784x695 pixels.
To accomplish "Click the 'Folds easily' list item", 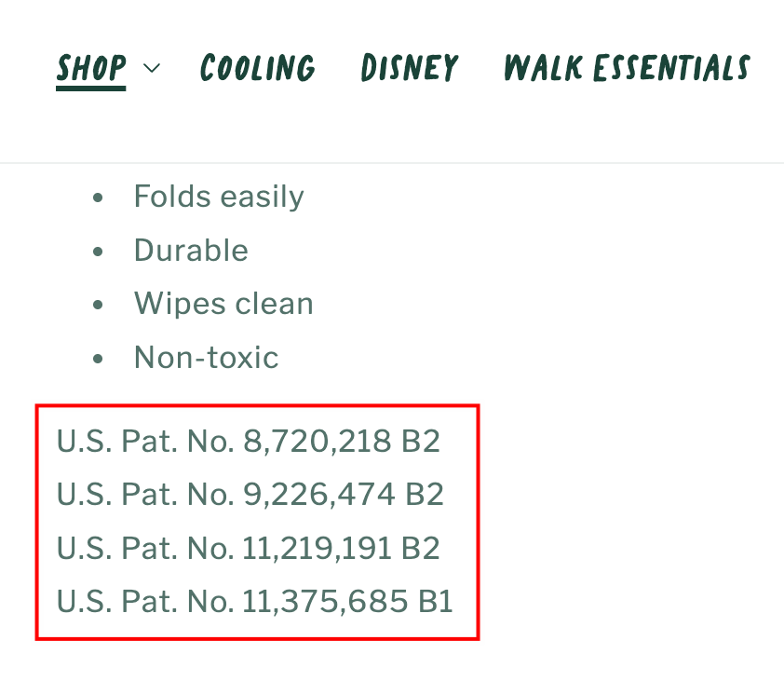I will pyautogui.click(x=219, y=197).
